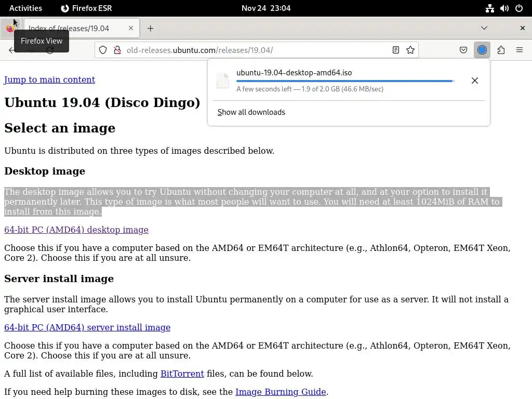Click the Server install image heading
This screenshot has width=532, height=399.
click(x=59, y=278)
